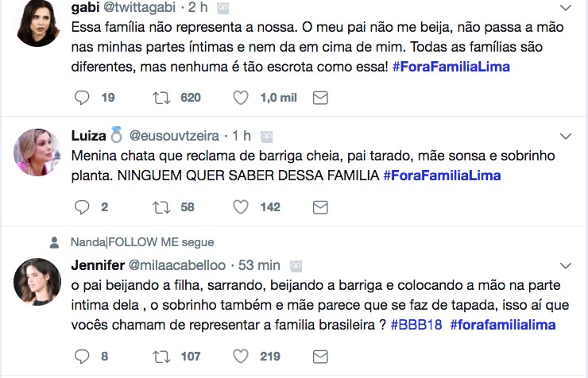Reply to gabi's tweet

pyautogui.click(x=83, y=98)
